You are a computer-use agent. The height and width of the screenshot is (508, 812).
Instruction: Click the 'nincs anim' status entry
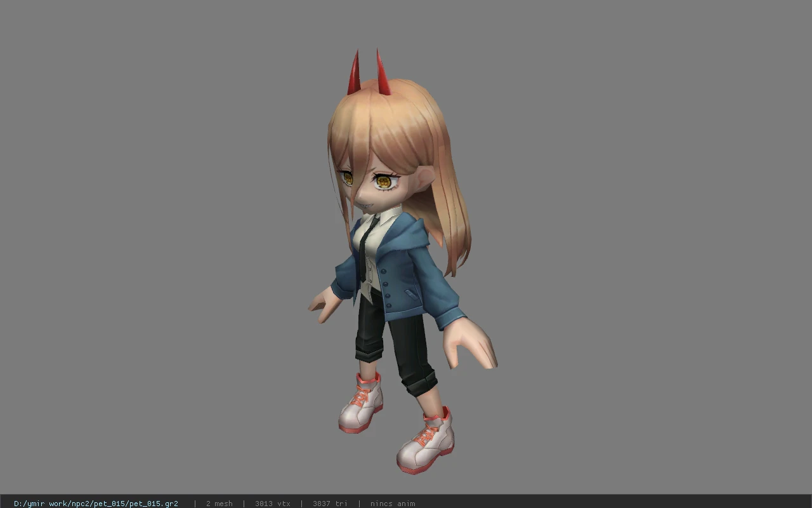(393, 504)
